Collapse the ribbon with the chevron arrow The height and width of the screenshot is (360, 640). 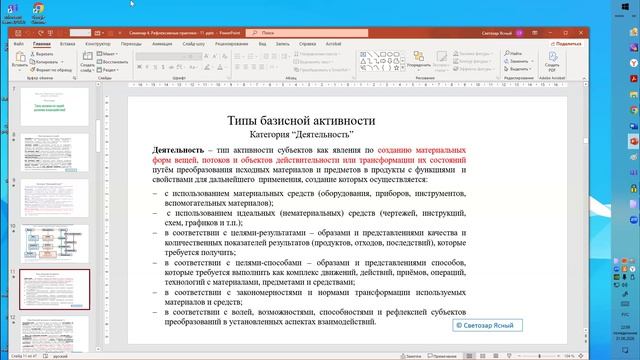pos(584,78)
